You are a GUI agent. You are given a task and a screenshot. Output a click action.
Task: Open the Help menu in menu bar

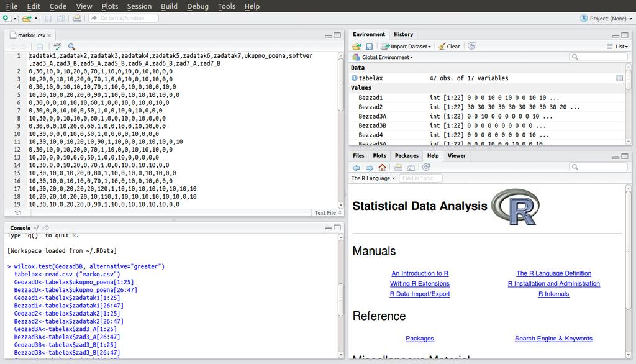[252, 6]
